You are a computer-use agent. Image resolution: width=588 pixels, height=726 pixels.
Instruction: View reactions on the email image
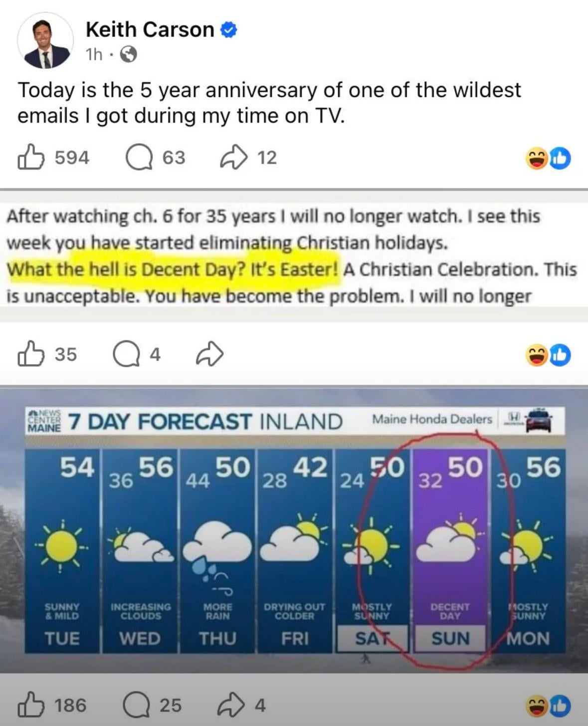click(x=548, y=355)
